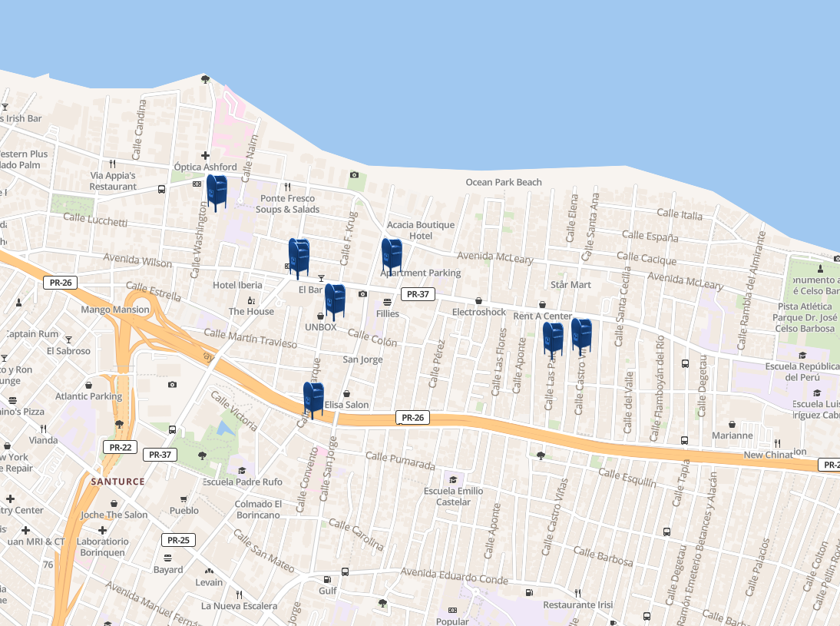Click the mailbox marker beside Óptica Ashford
Viewport: 840px width, 626px height.
click(217, 192)
